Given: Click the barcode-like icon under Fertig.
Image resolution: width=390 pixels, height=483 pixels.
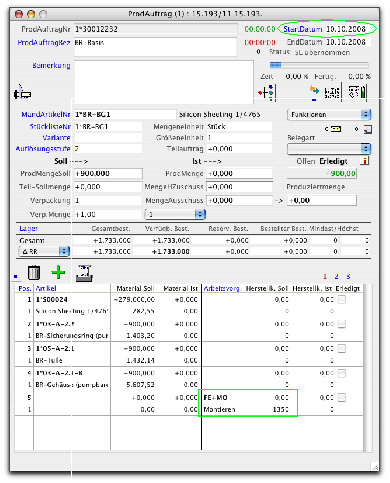Looking at the screenshot, I should [332, 92].
